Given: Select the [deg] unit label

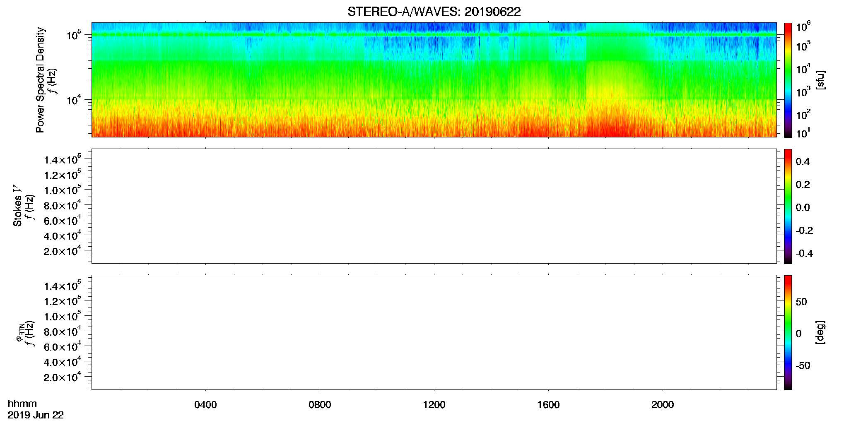Looking at the screenshot, I should (x=820, y=332).
